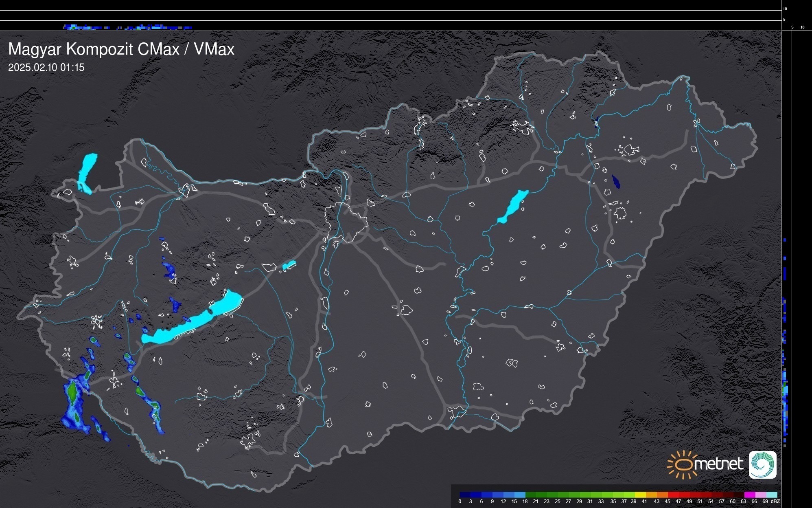Click the Magyar Kompozit CMax / VMax title
Viewport: 812px width, 508px height.
[121, 49]
